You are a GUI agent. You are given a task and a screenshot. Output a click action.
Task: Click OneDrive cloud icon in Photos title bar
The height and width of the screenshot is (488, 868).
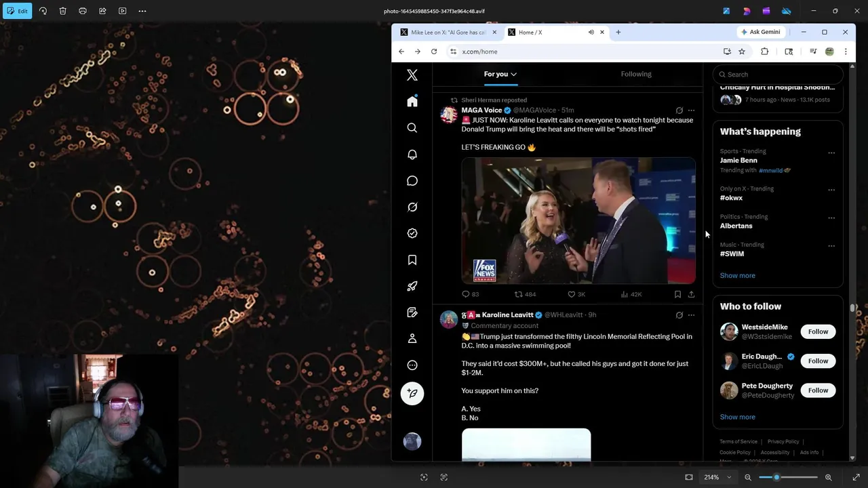pyautogui.click(x=787, y=11)
